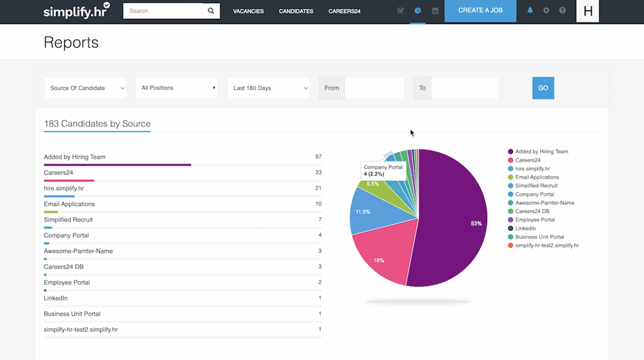Open help via the question mark icon
Screen dimensions: 644x360
[562, 10]
